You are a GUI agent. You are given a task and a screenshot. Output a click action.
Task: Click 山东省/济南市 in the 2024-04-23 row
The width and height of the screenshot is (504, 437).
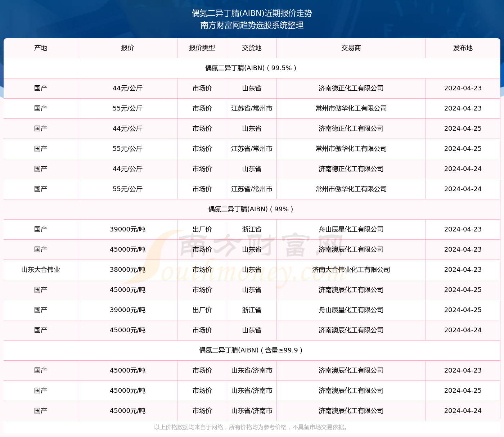click(252, 370)
